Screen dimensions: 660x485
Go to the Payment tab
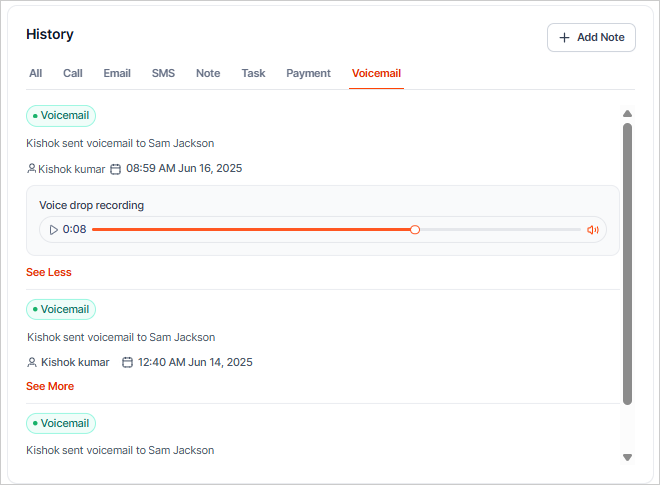click(x=308, y=73)
